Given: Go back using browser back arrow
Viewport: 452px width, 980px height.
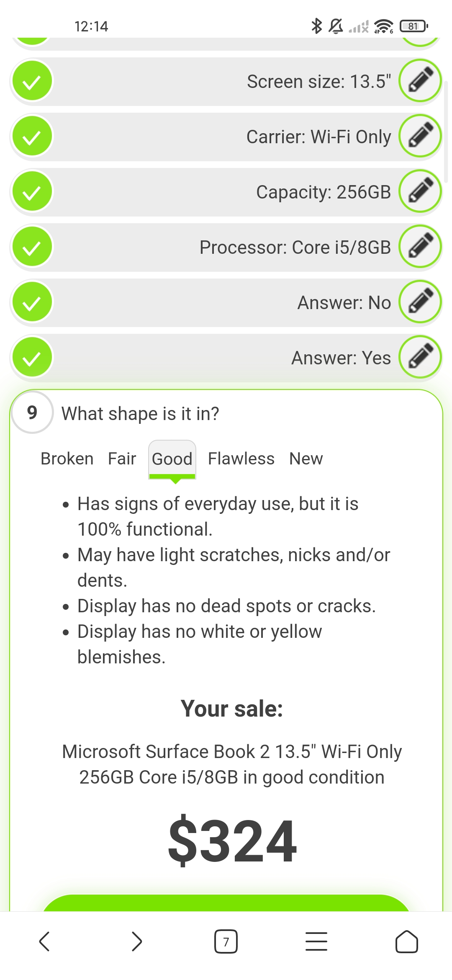Looking at the screenshot, I should coord(44,941).
